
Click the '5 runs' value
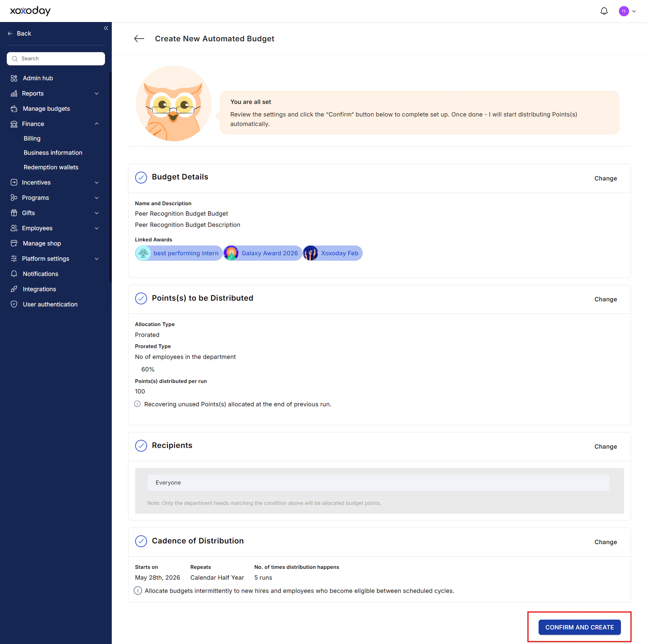click(x=263, y=578)
